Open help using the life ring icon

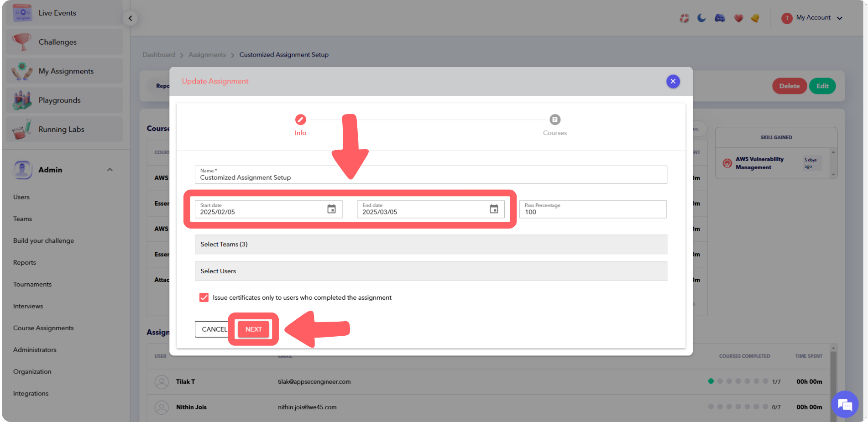pyautogui.click(x=684, y=18)
